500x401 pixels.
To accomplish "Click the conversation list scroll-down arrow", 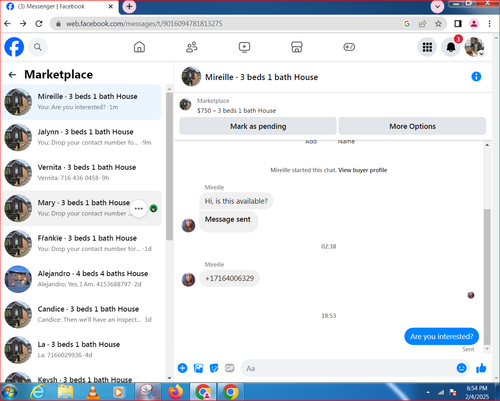I will click(x=169, y=378).
